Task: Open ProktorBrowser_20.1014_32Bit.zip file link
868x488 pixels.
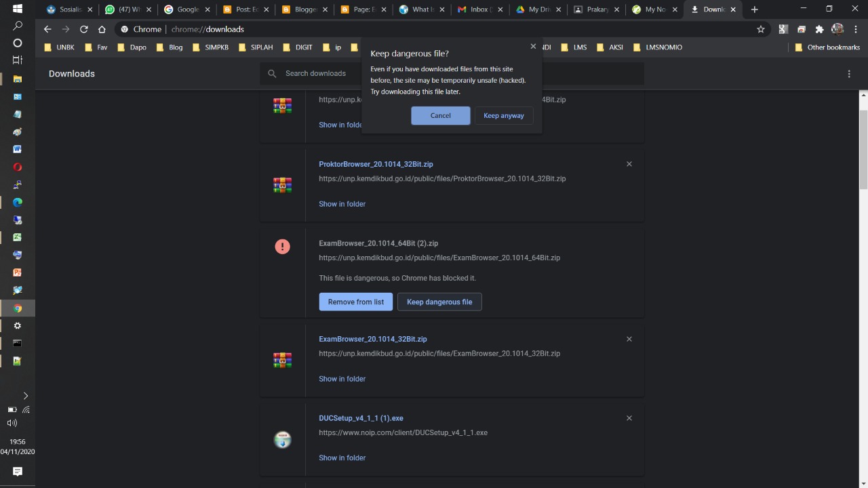Action: tap(376, 164)
